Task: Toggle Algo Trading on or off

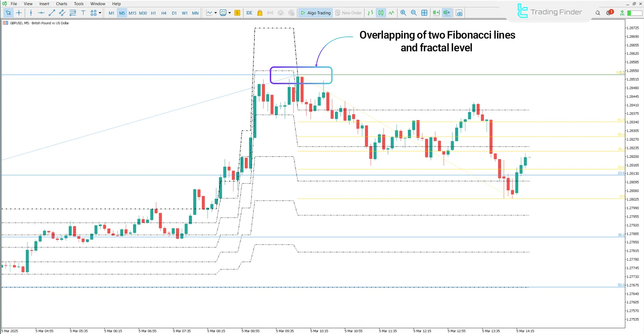Action: point(315,13)
